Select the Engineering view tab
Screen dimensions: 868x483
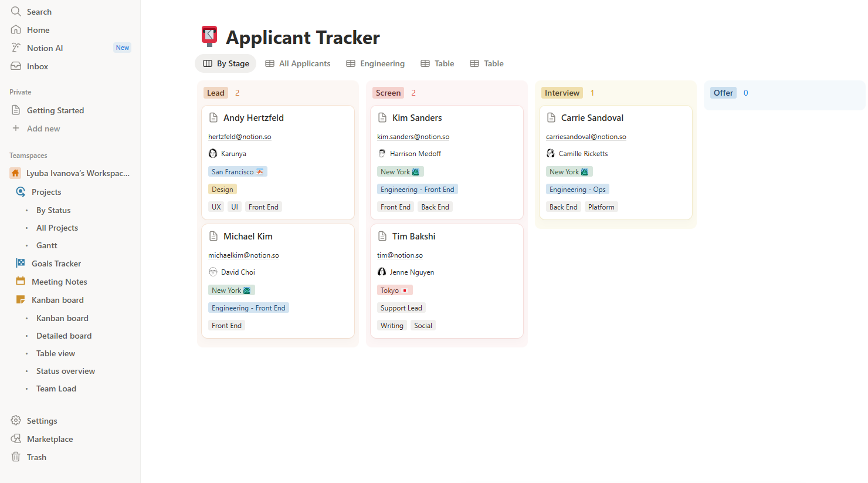[375, 63]
